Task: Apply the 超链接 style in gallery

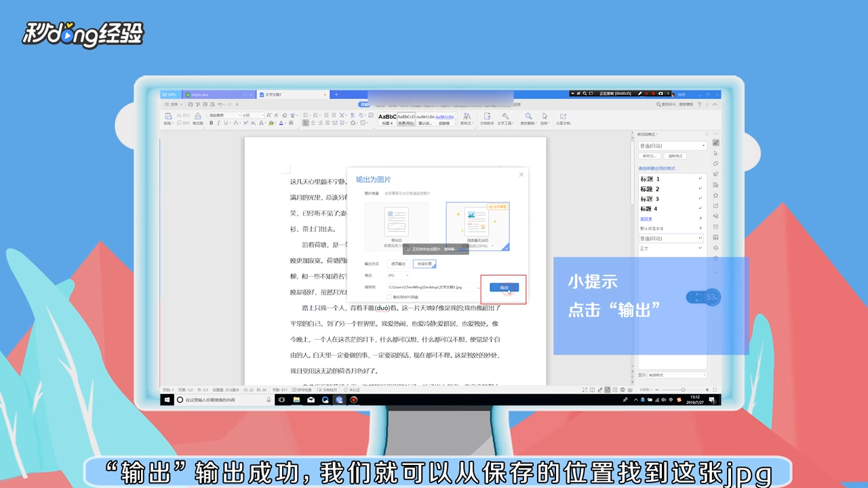Action: [444, 119]
